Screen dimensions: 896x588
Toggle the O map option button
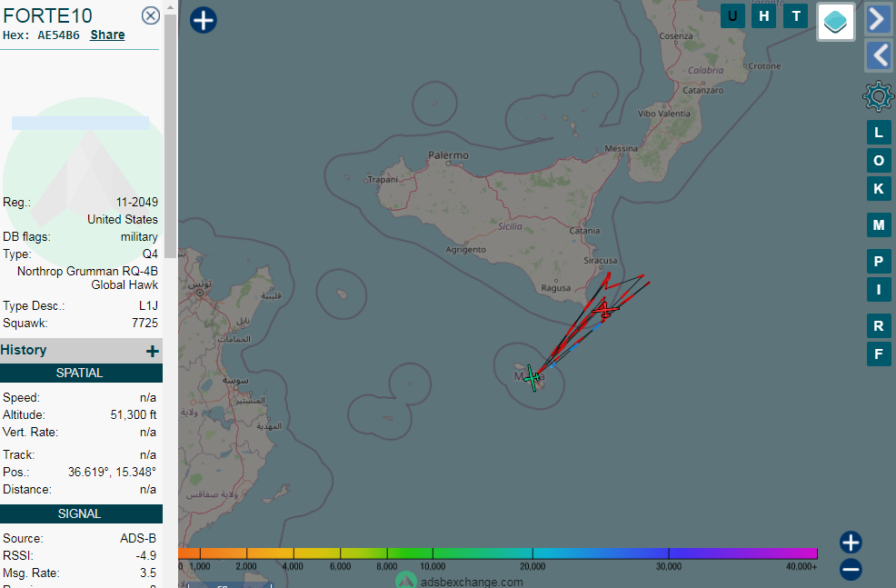click(x=879, y=161)
